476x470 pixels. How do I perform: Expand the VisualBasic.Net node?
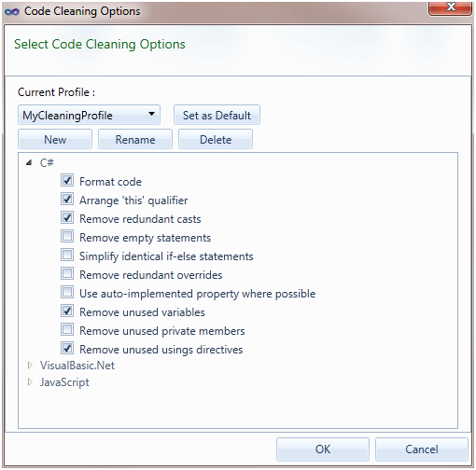[x=30, y=366]
